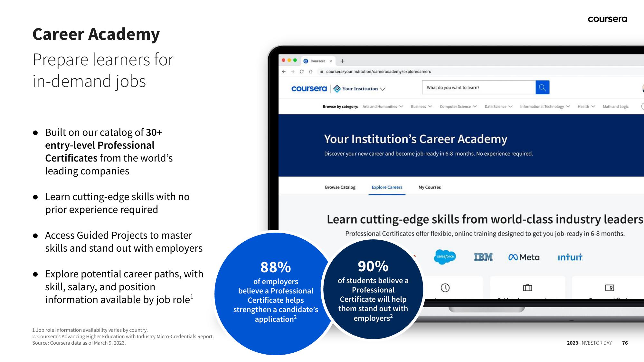The image size is (644, 362).
Task: Switch to the Browse Catalog tab
Action: (341, 187)
